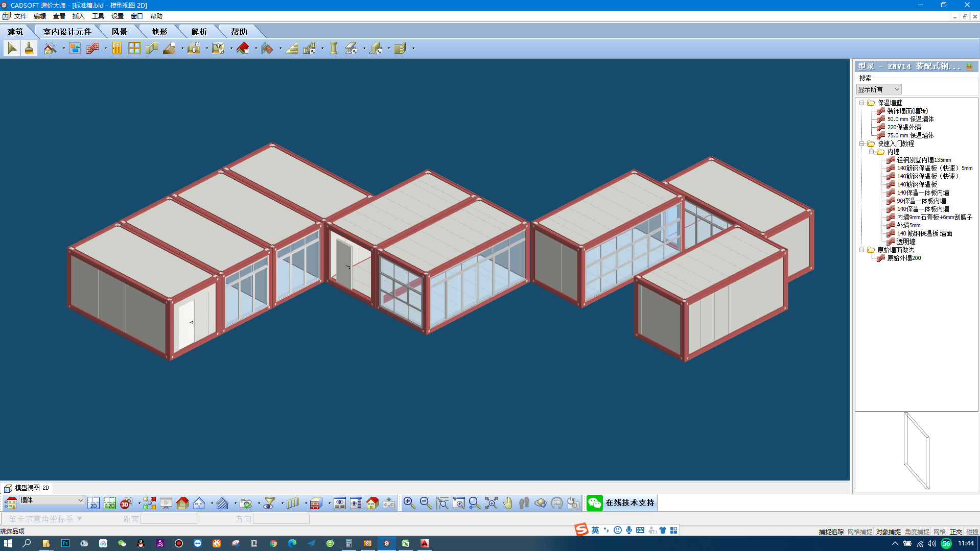Open the roof tool dropdown arrow
The image size is (980, 551).
[x=255, y=49]
